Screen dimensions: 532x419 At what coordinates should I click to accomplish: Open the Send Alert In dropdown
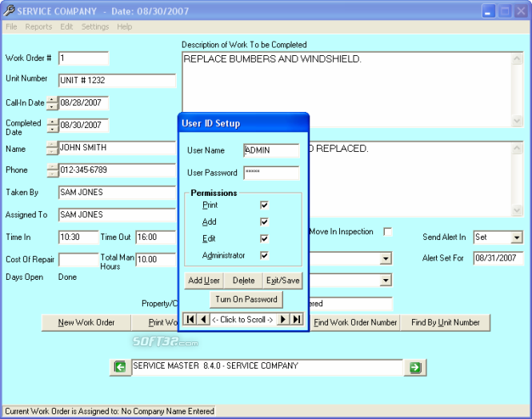517,237
